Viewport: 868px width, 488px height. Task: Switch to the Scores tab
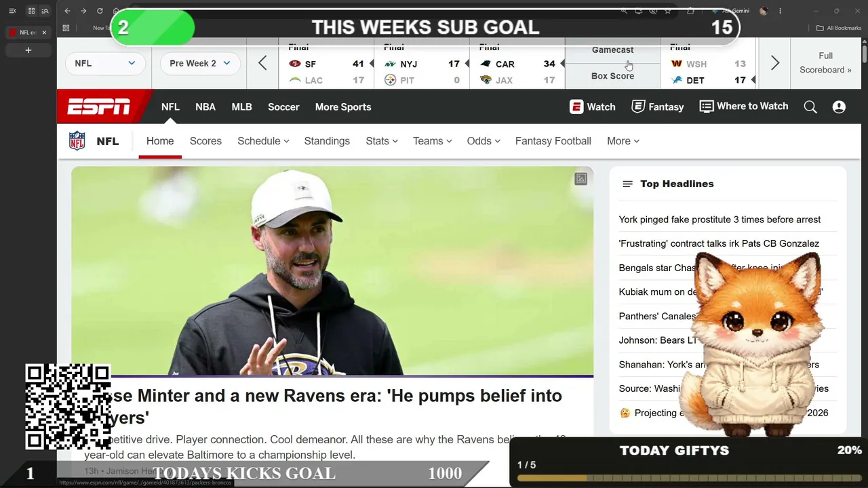coord(205,141)
